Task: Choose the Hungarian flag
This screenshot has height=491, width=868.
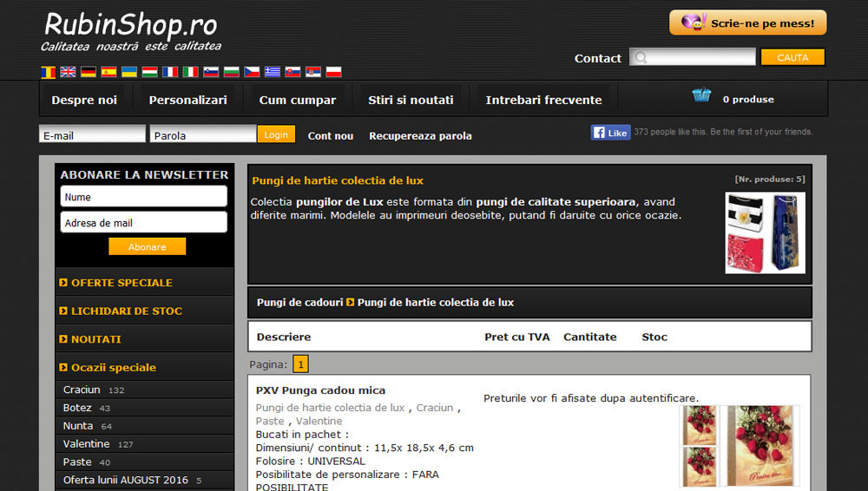Action: click(x=150, y=71)
